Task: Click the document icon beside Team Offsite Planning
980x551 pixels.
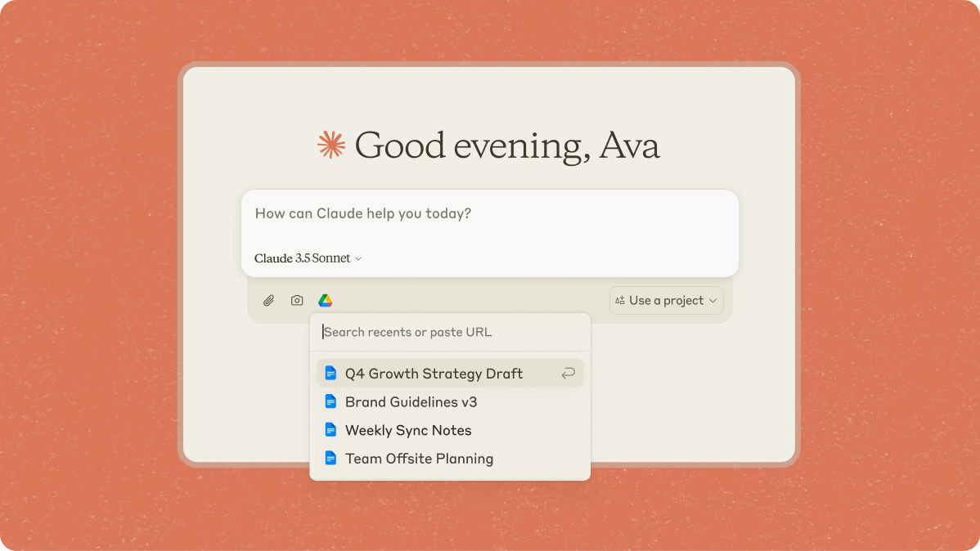Action: point(330,459)
